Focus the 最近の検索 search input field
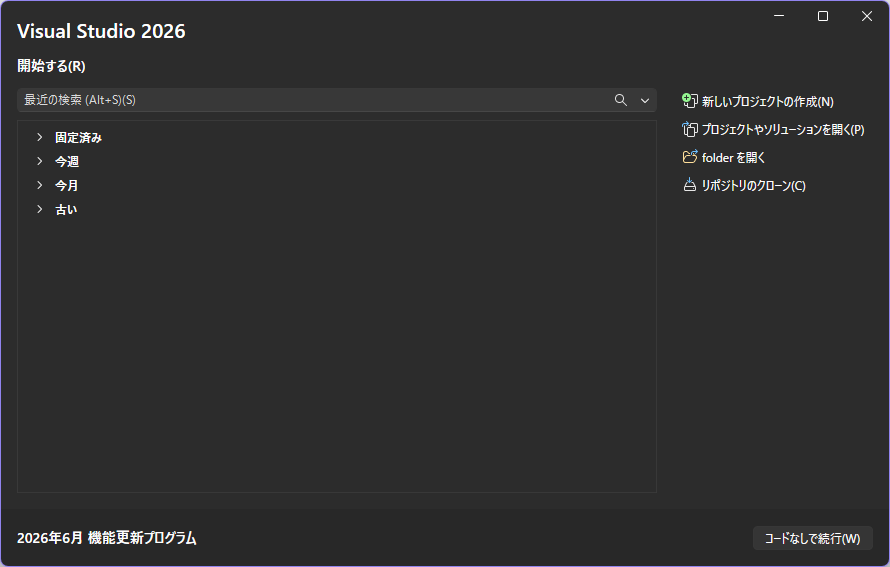This screenshot has width=890, height=567. 315,100
